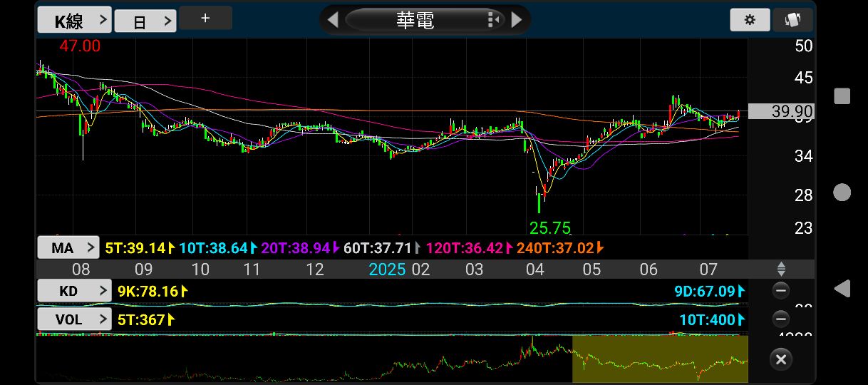
Task: Tap the low price label 25.75
Action: pos(550,227)
